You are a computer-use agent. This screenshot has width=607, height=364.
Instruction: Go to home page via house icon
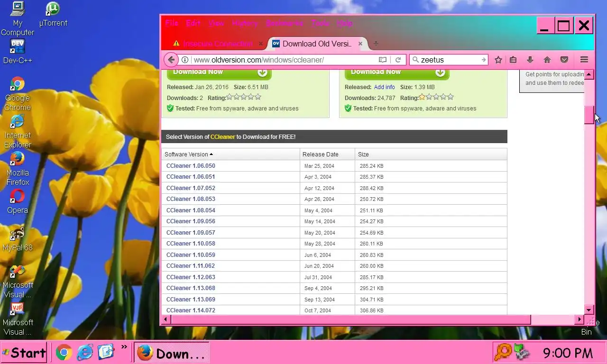pyautogui.click(x=547, y=60)
